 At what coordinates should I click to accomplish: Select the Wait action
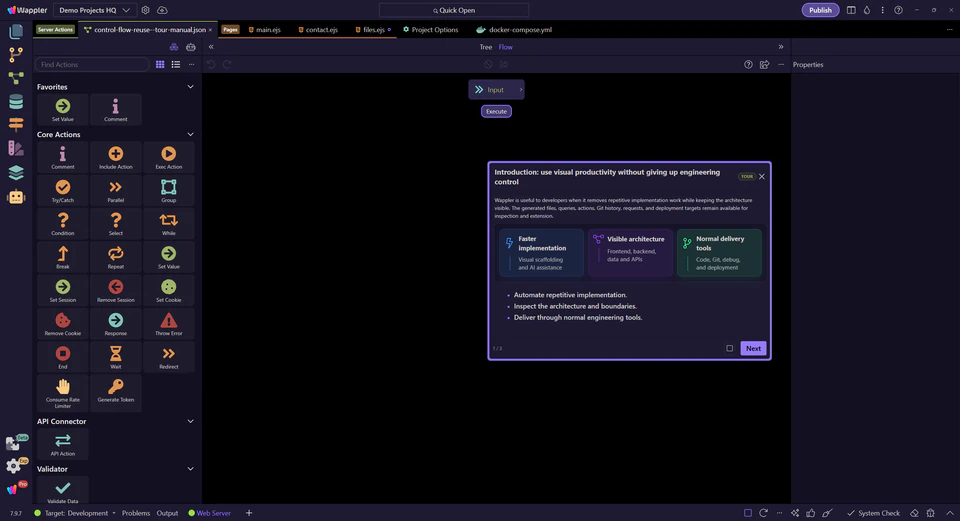tap(116, 357)
